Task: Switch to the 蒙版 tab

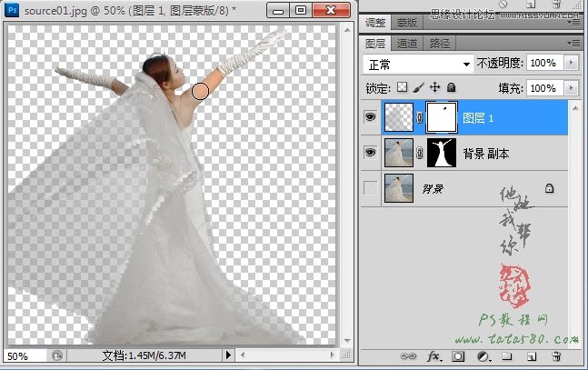Action: pos(407,23)
